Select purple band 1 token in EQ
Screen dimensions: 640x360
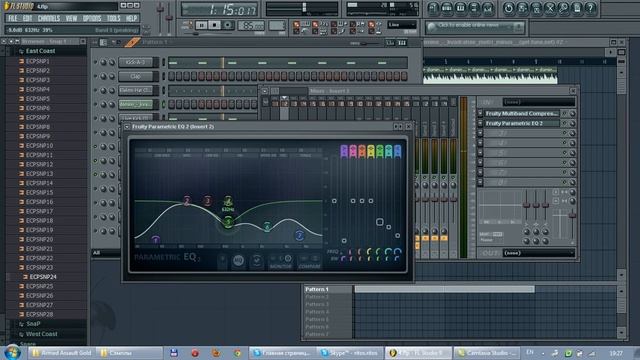(344, 151)
